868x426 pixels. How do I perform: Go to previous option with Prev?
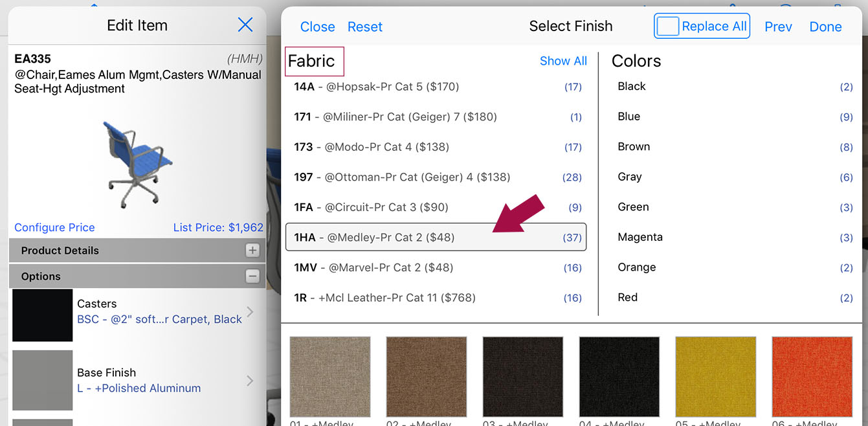coord(779,27)
